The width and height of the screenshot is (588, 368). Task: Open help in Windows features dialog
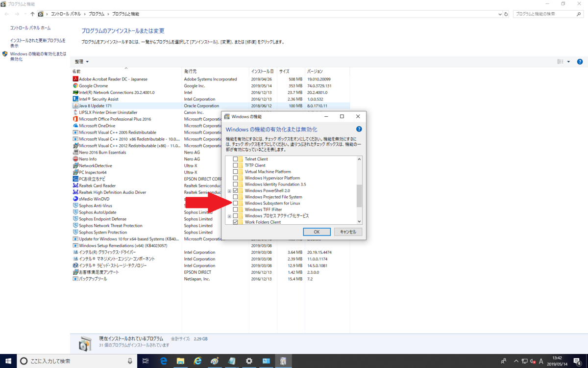pyautogui.click(x=359, y=129)
